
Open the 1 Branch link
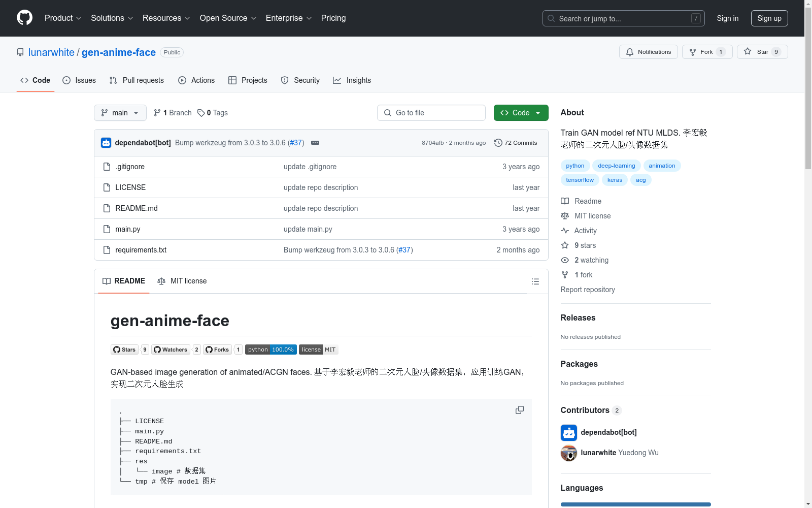tap(173, 113)
